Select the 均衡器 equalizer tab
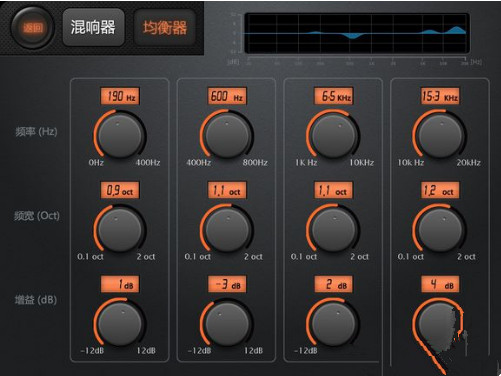Viewport: 501px width, 376px height. point(165,27)
